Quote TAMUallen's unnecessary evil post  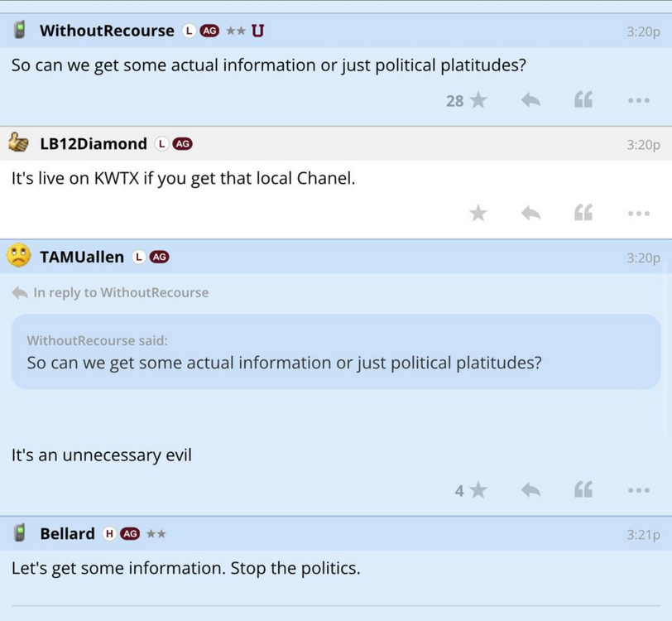583,490
